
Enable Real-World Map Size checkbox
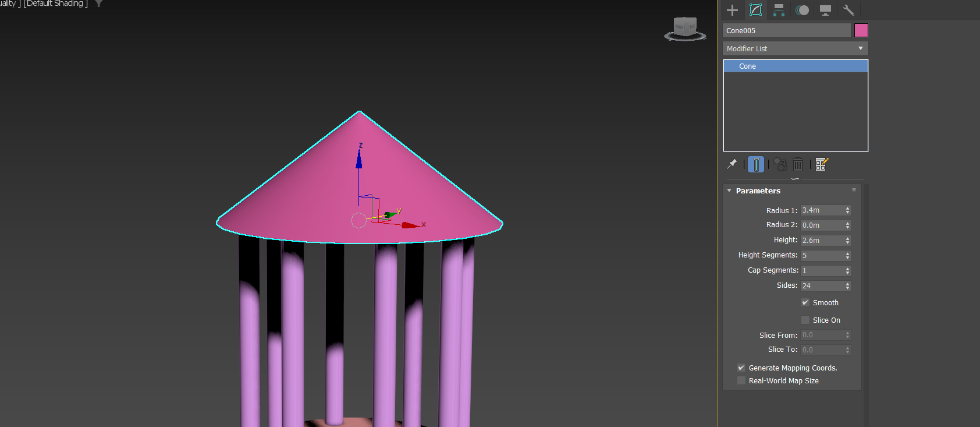coord(741,380)
